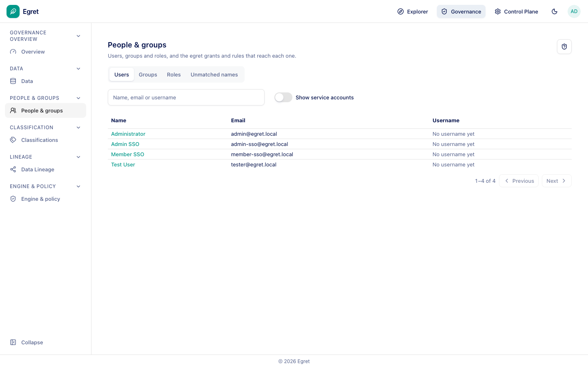The height and width of the screenshot is (368, 588).
Task: Switch to dark mode with moon icon
Action: pos(555,11)
